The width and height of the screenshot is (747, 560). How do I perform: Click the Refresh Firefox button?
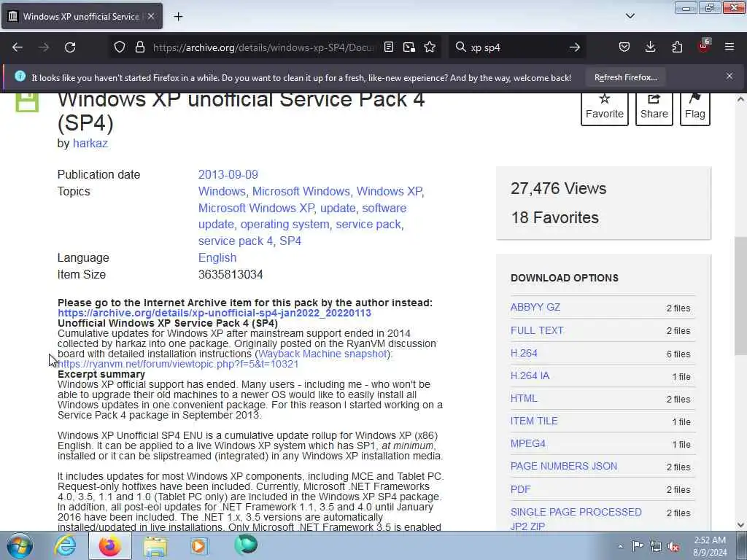point(625,77)
